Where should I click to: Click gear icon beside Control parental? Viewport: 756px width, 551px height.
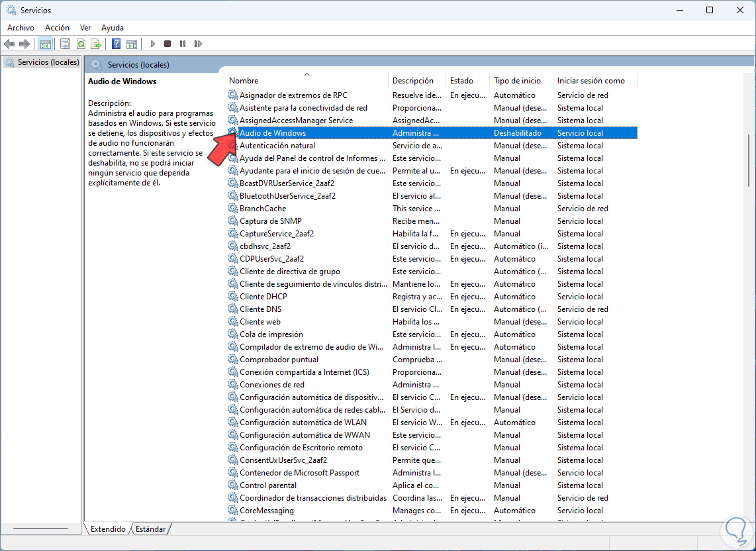pyautogui.click(x=233, y=485)
